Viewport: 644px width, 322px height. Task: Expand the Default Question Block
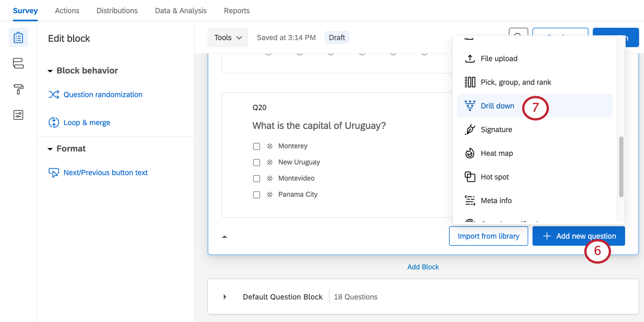pyautogui.click(x=225, y=297)
